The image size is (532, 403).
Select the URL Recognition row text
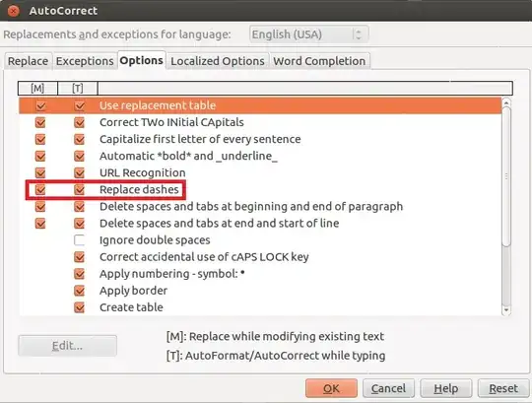143,172
